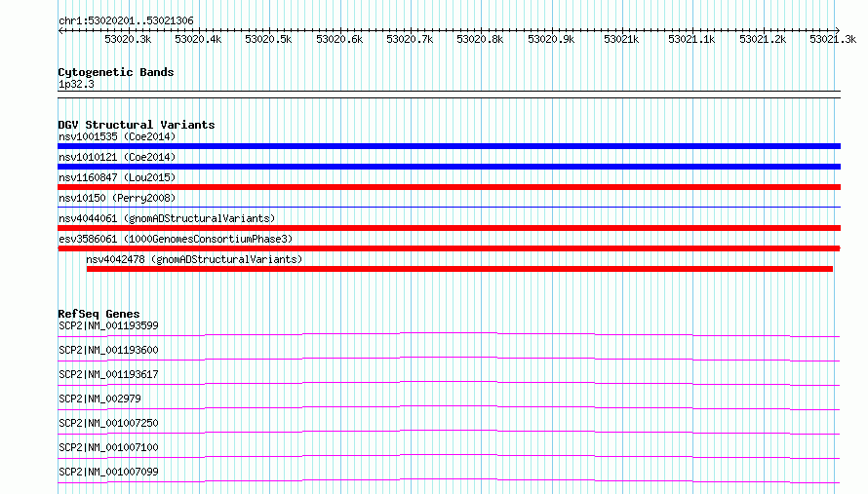The image size is (868, 494).
Task: Click the 1p32.3 band label
Action: (x=76, y=84)
